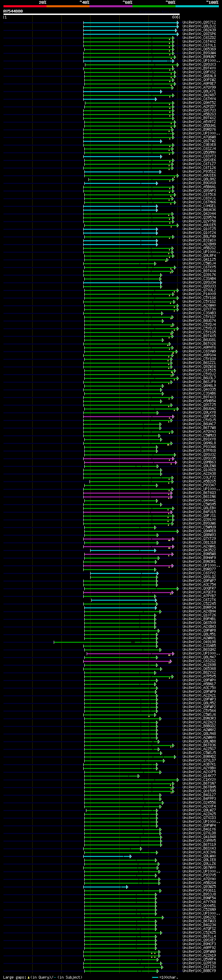Click the '=100char.' scale legend
The height and width of the screenshot is (980, 222).
click(168, 977)
